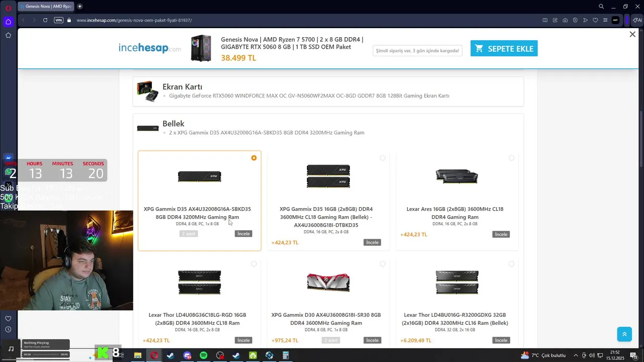Click the page vertical scrollbar
This screenshot has width=644, height=362.
pos(641,138)
